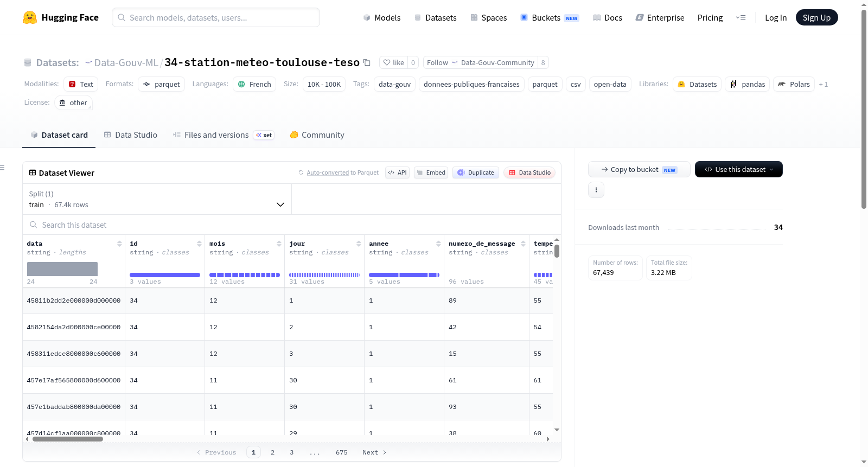
Task: Follow Data-Gouv-Community
Action: [x=481, y=62]
